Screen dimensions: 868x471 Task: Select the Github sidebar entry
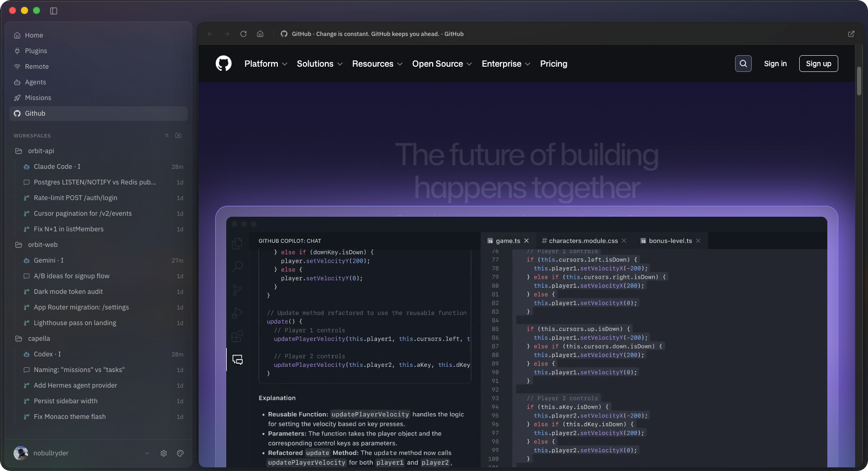(99, 114)
